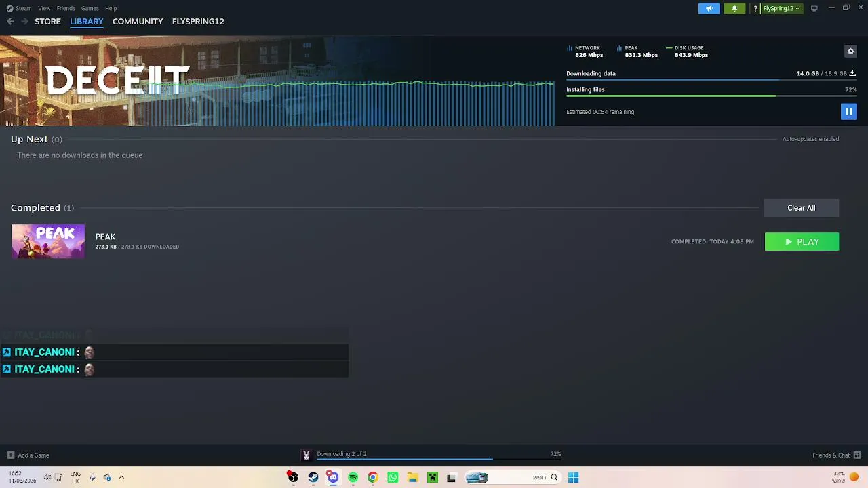Open the ENG UK language switcher
This screenshot has width=868, height=488.
click(x=75, y=477)
